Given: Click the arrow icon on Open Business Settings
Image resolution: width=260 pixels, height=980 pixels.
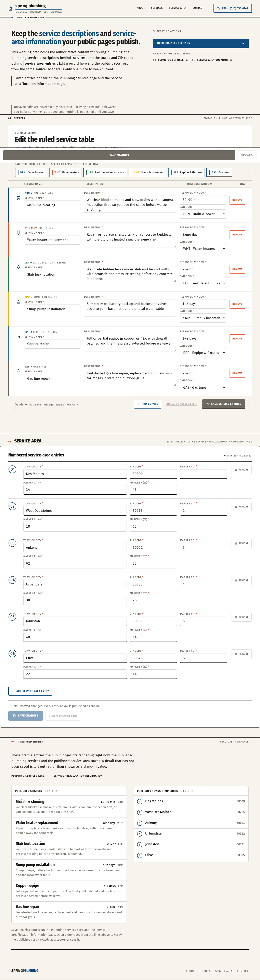Looking at the screenshot, I should tap(243, 43).
